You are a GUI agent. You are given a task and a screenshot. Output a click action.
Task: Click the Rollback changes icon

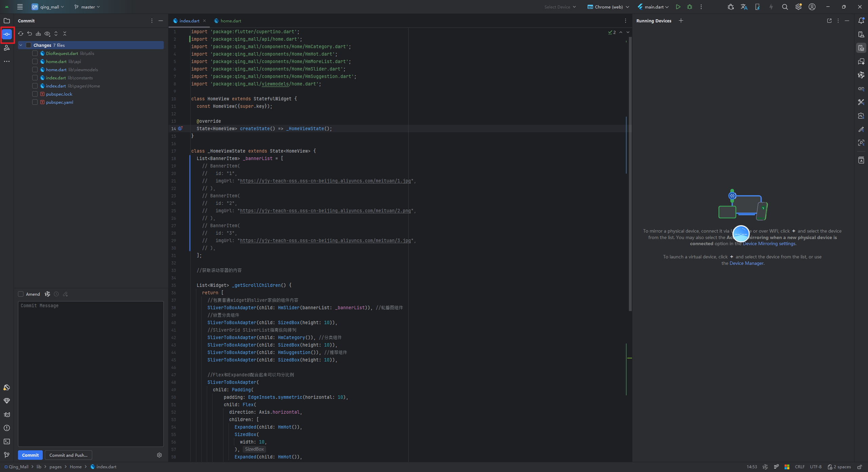29,34
